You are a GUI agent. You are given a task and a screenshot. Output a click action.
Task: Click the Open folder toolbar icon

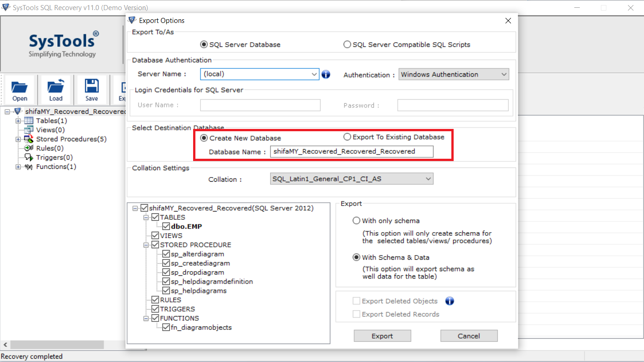click(20, 87)
